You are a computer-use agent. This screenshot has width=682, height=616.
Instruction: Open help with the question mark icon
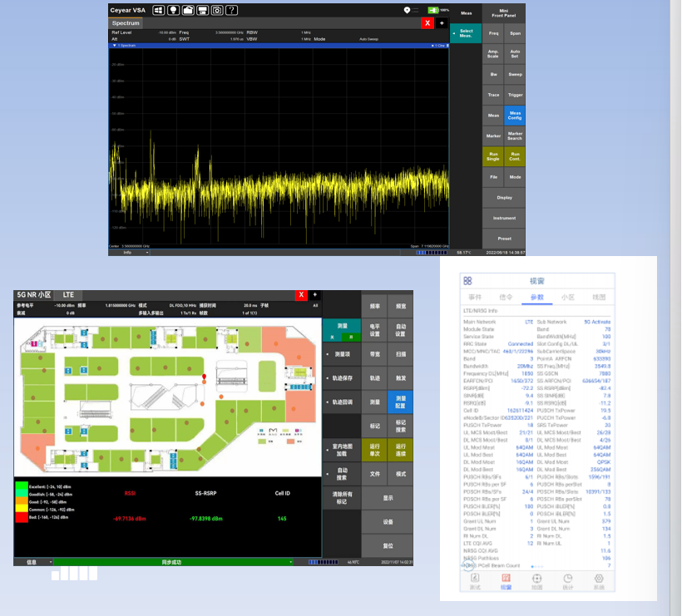point(231,10)
